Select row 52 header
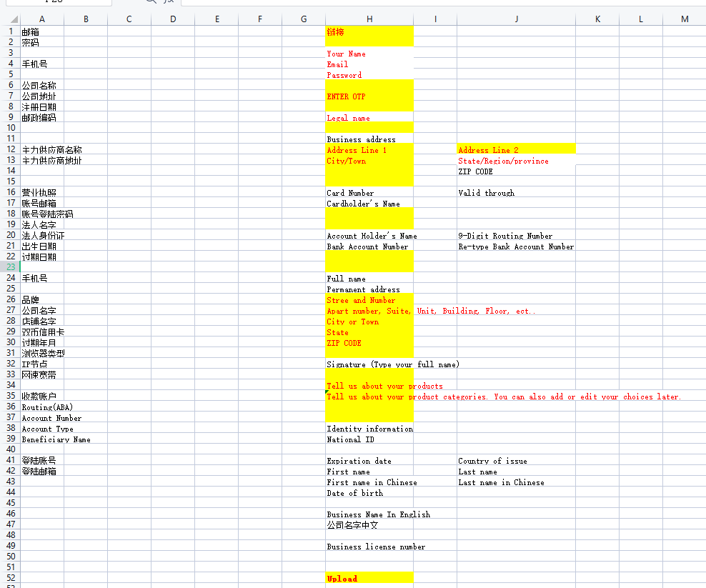The width and height of the screenshot is (706, 588). point(10,578)
